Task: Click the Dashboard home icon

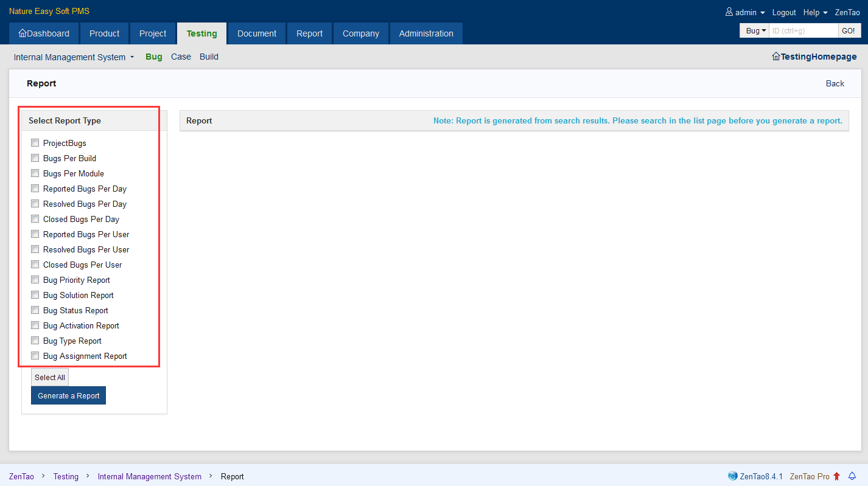Action: pyautogui.click(x=23, y=33)
